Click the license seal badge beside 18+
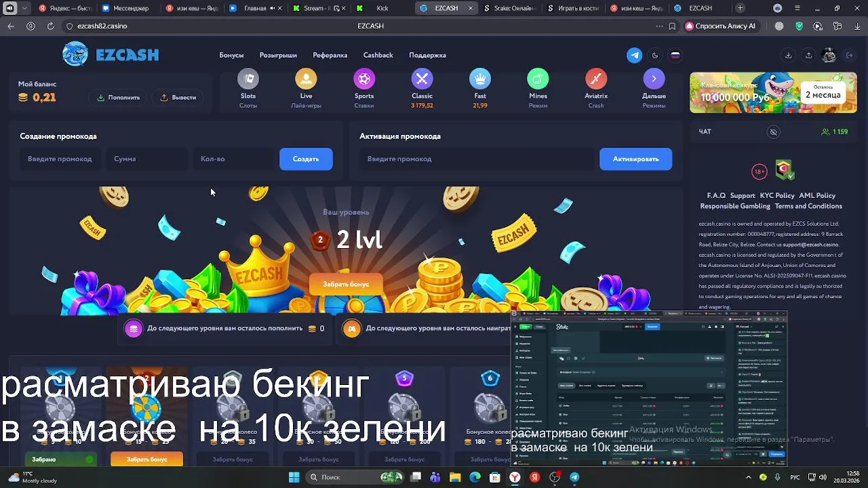 pyautogui.click(x=785, y=170)
